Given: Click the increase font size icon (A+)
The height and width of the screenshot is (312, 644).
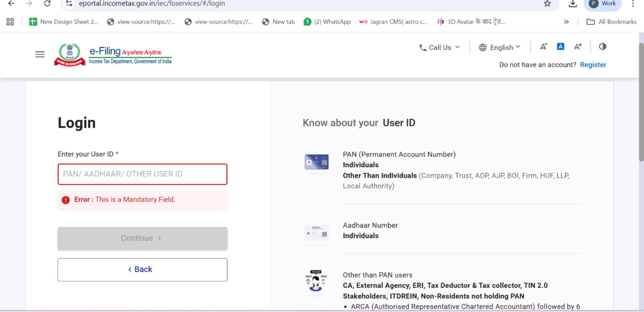Looking at the screenshot, I should coord(578,47).
